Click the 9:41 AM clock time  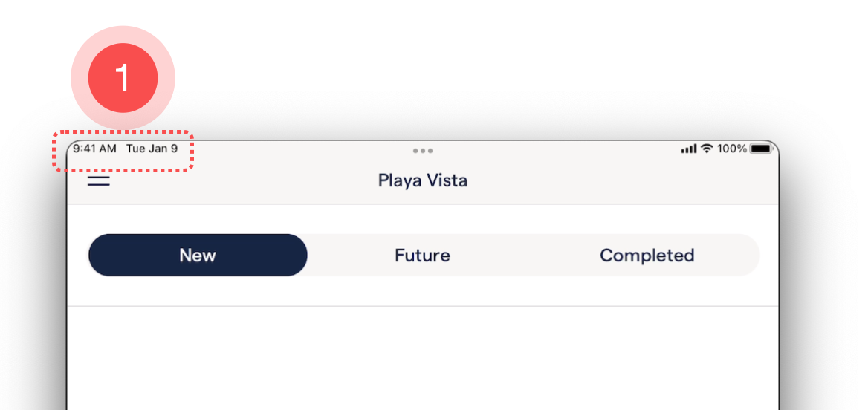(x=94, y=149)
